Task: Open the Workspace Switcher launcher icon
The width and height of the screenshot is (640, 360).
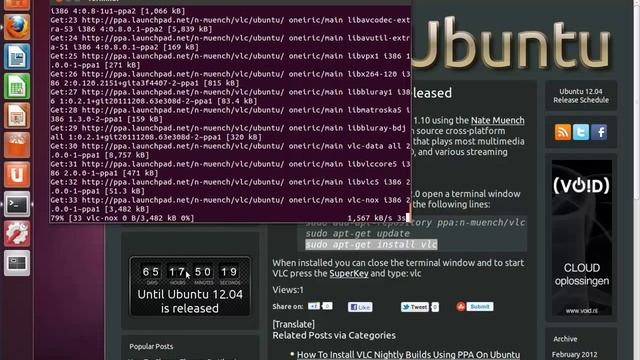Action: click(17, 263)
